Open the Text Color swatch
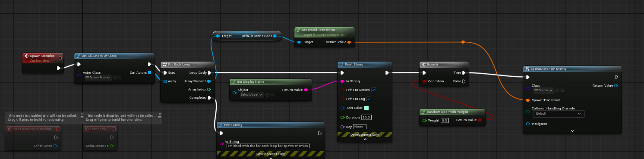Image resolution: width=644 pixels, height=159 pixels. [x=366, y=108]
